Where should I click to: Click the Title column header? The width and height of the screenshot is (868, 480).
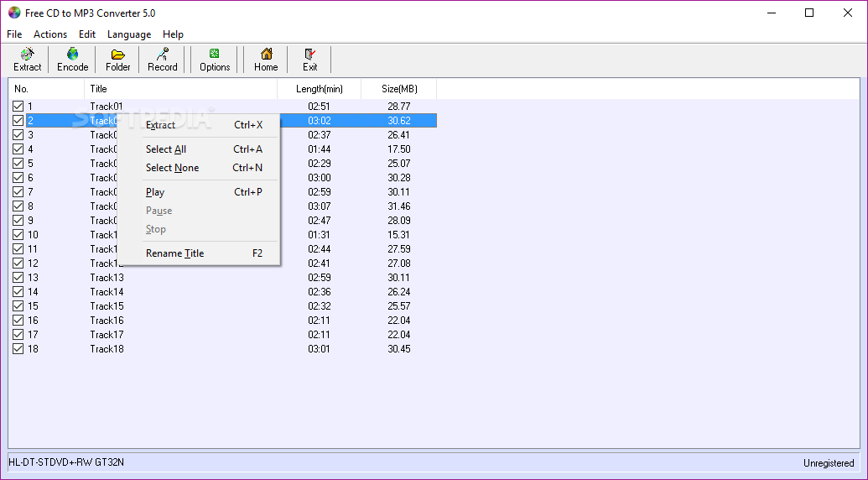[x=180, y=89]
